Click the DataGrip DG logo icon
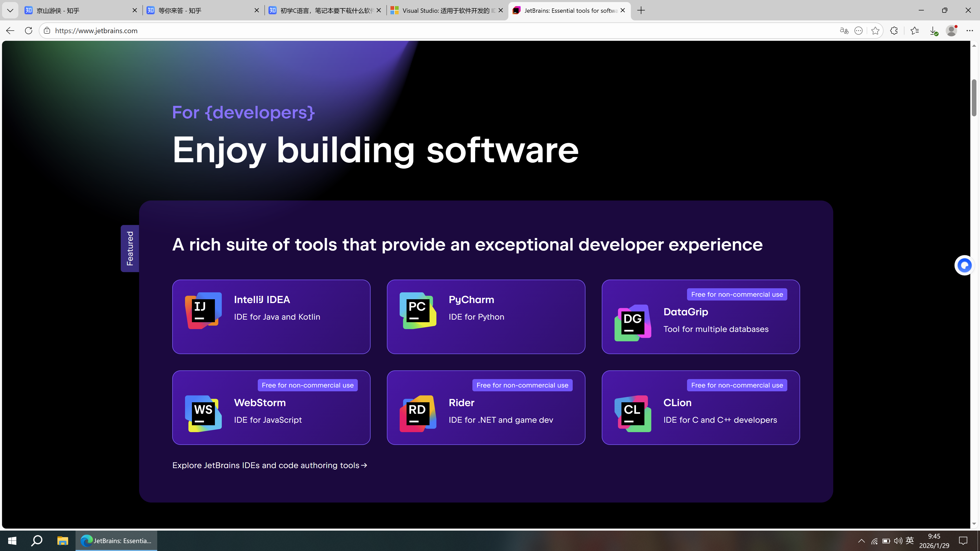 pyautogui.click(x=633, y=323)
